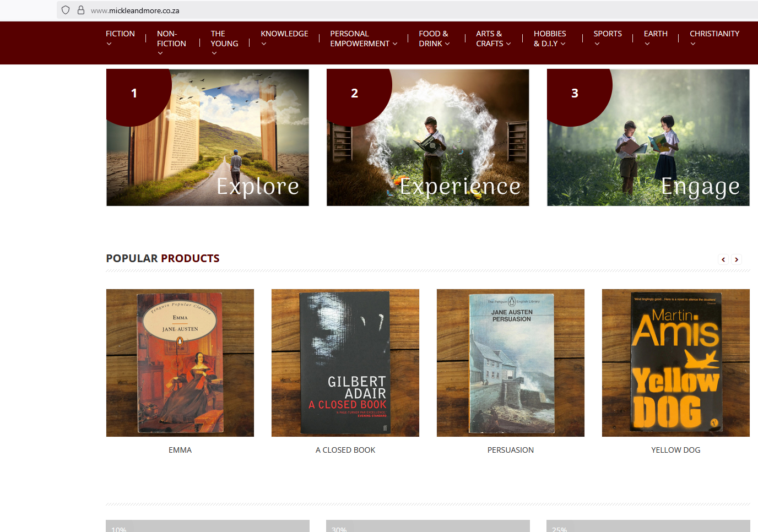The height and width of the screenshot is (532, 758).
Task: Open the Sports navigation item
Action: [608, 34]
